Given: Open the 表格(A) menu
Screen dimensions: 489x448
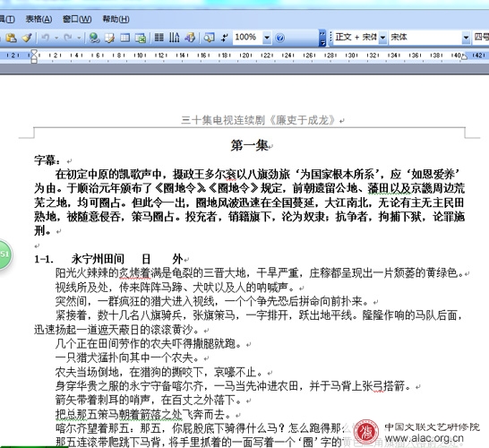Looking at the screenshot, I should pos(39,19).
